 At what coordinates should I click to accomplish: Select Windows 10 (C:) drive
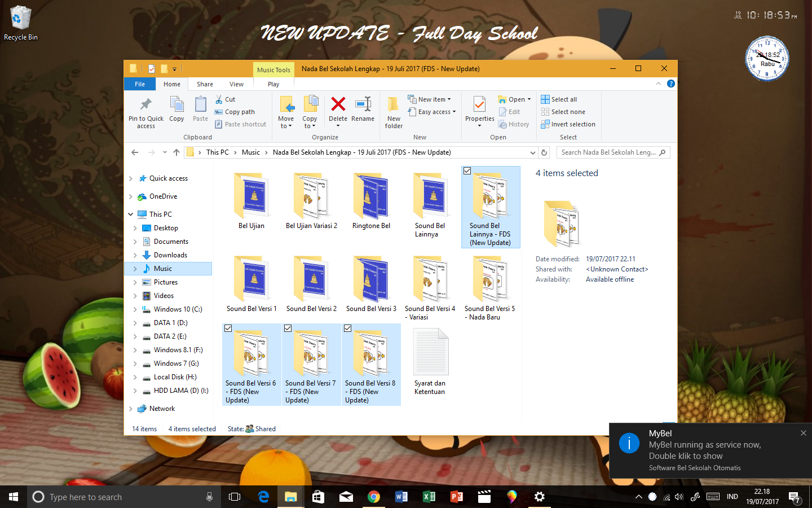click(178, 309)
